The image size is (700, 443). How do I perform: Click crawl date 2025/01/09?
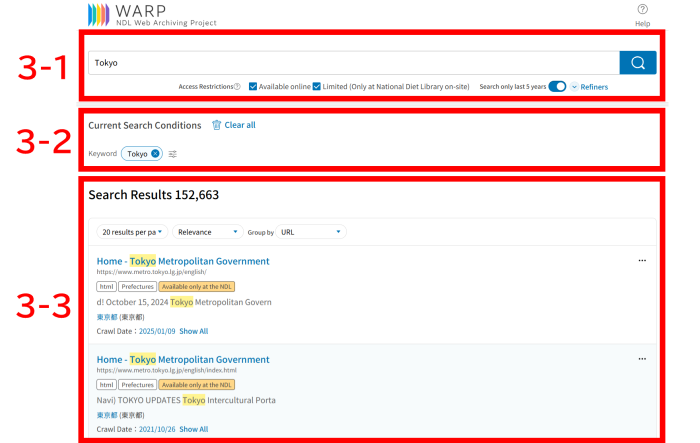[157, 331]
